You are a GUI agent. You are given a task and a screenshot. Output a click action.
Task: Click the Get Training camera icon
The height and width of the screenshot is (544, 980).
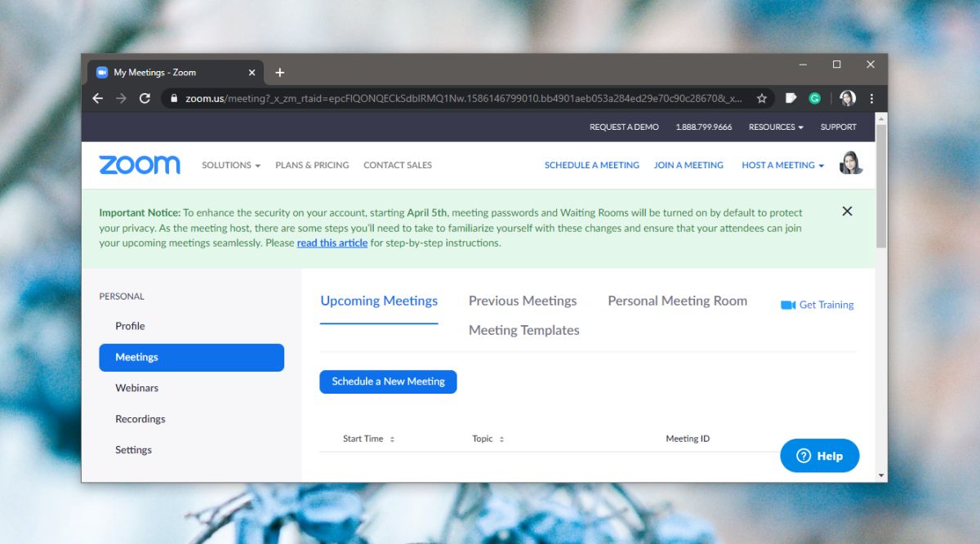(x=788, y=305)
